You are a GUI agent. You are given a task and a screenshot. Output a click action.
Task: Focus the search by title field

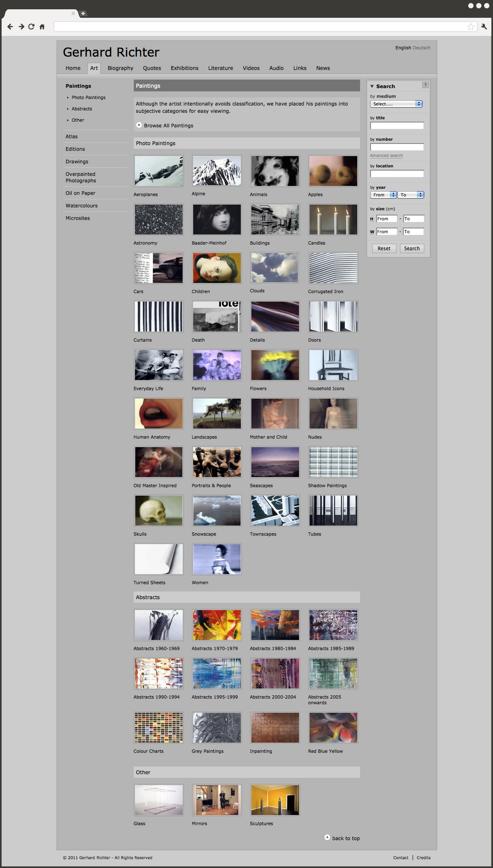pos(397,126)
